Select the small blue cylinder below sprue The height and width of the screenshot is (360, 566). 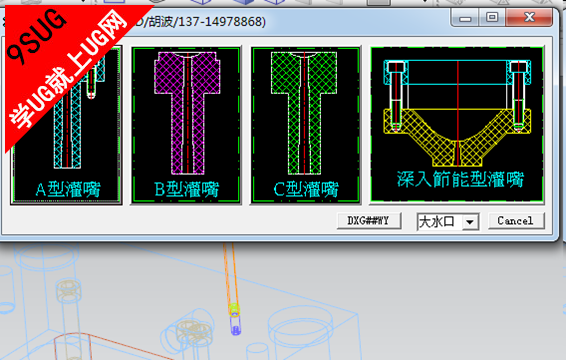(235, 326)
